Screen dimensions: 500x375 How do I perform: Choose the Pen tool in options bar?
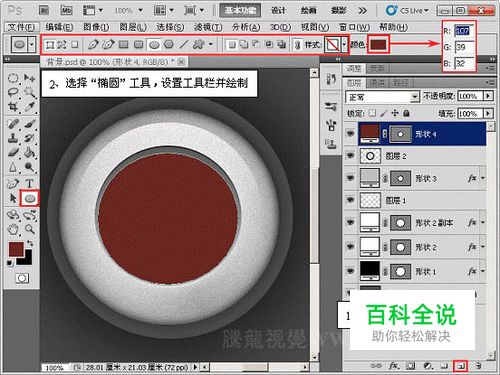point(93,44)
